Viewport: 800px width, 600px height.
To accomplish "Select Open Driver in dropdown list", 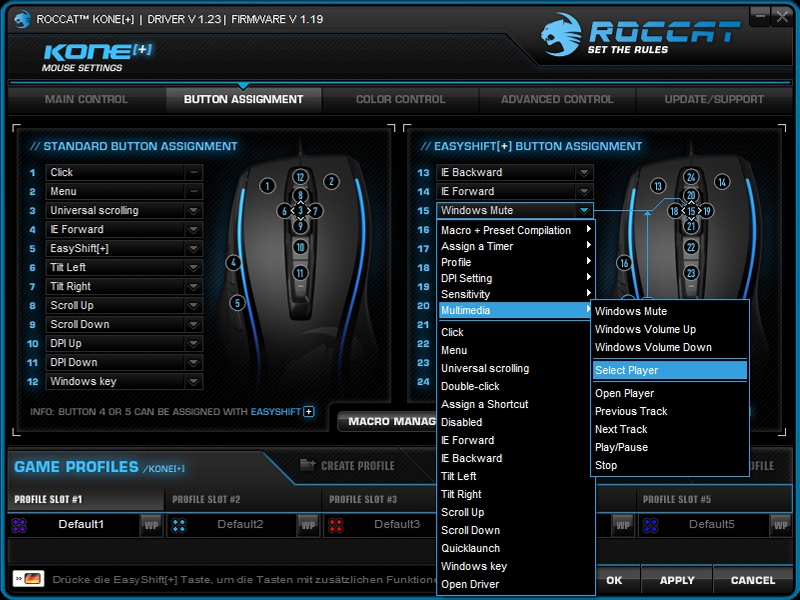I will 515,584.
